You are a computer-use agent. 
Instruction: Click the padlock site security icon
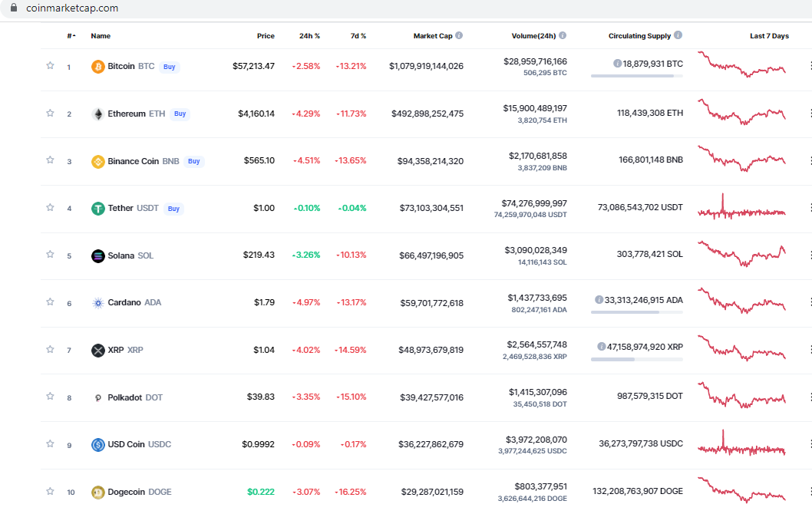pos(14,7)
